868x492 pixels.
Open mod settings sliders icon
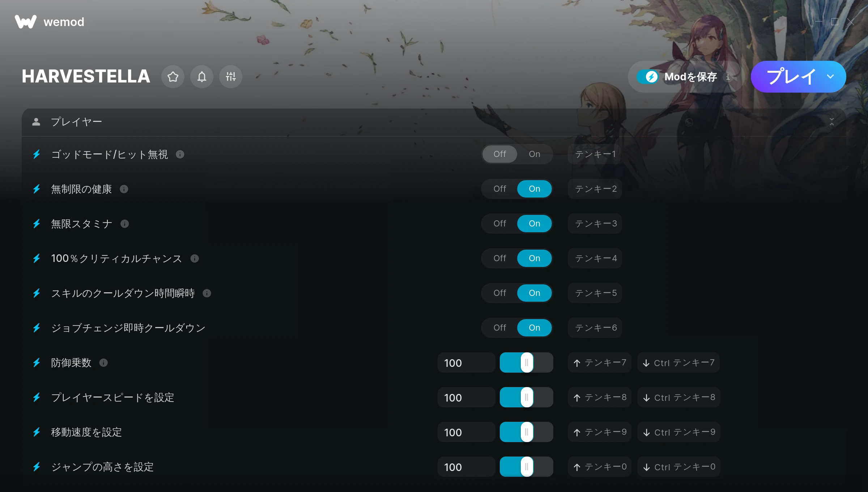tap(231, 77)
